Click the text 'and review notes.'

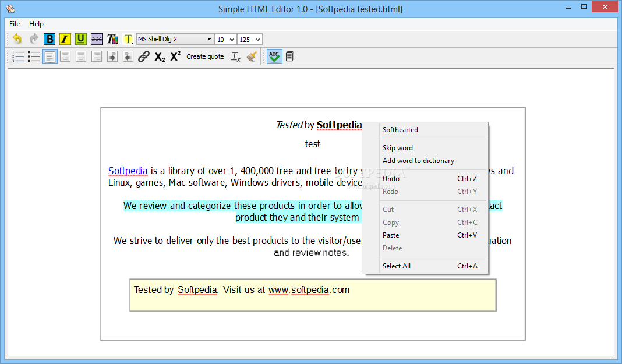312,253
